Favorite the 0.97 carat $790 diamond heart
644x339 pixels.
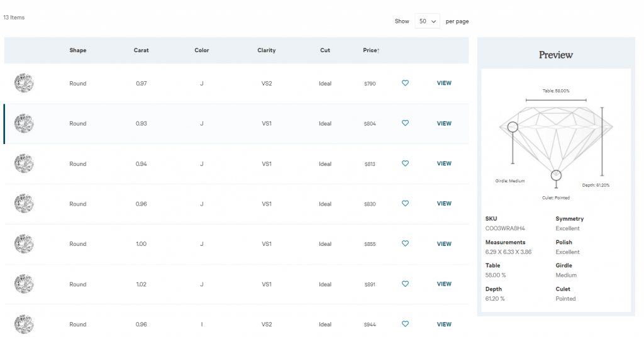(x=405, y=83)
